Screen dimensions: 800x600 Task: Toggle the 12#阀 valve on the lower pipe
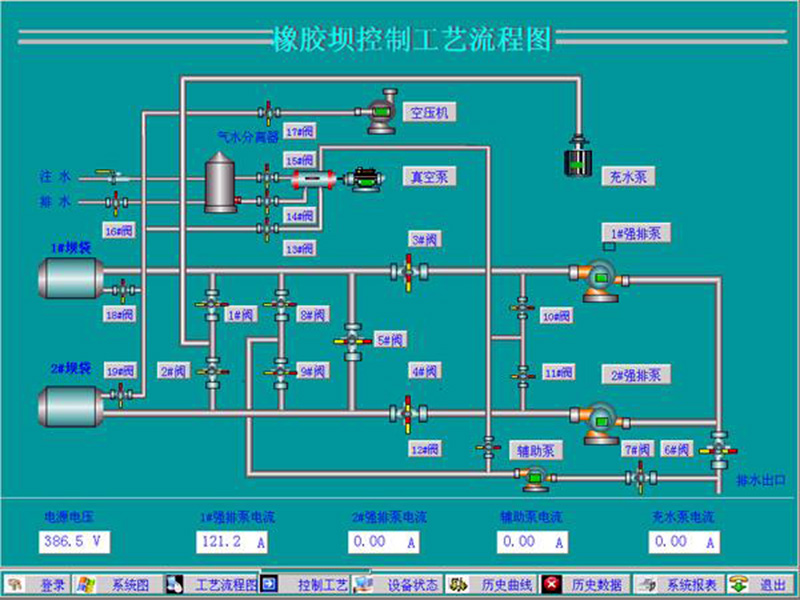(408, 414)
